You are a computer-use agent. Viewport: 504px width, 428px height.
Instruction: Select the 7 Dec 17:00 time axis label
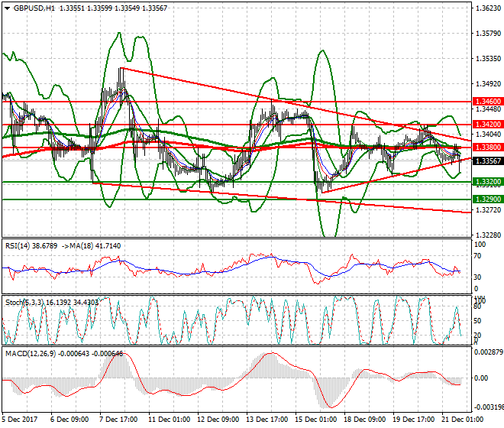[118, 420]
